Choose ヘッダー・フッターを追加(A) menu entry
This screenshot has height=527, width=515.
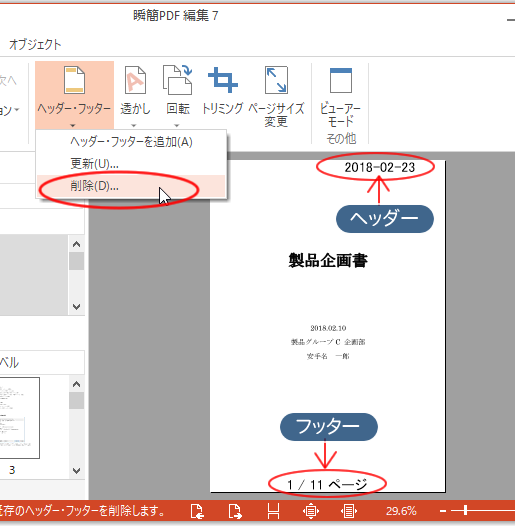point(131,142)
